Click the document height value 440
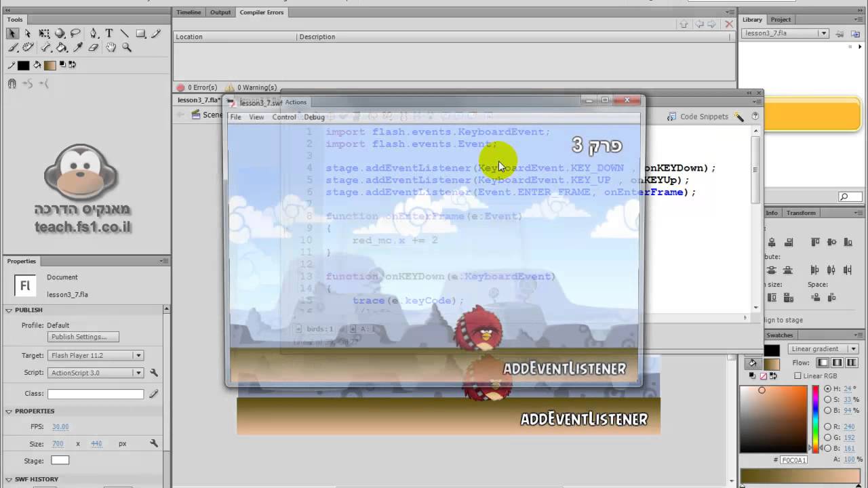This screenshot has width=868, height=488. click(96, 444)
